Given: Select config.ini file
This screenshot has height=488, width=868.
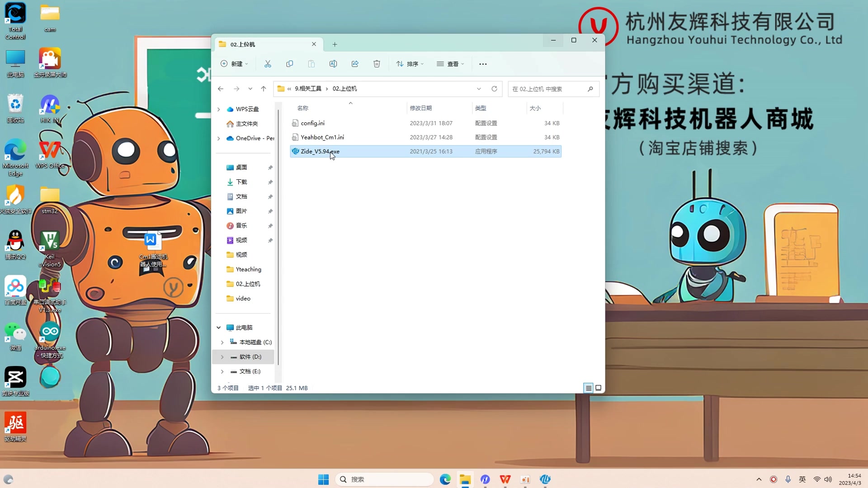Looking at the screenshot, I should (425, 123).
